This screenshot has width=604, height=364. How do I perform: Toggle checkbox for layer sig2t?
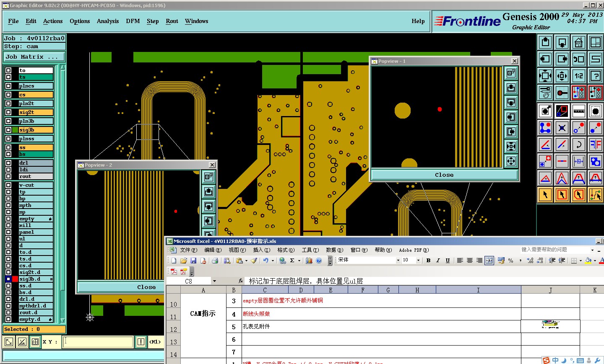(8, 112)
